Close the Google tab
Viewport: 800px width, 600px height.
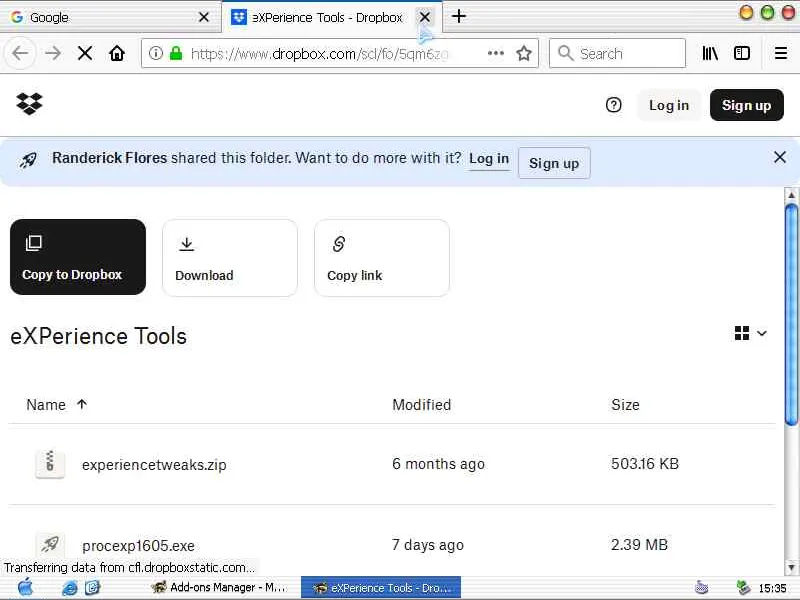tap(204, 17)
